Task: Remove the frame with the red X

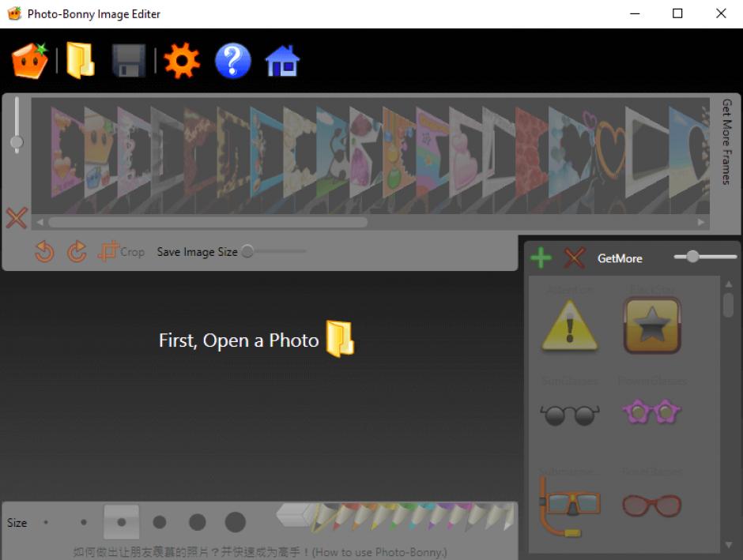Action: point(17,218)
